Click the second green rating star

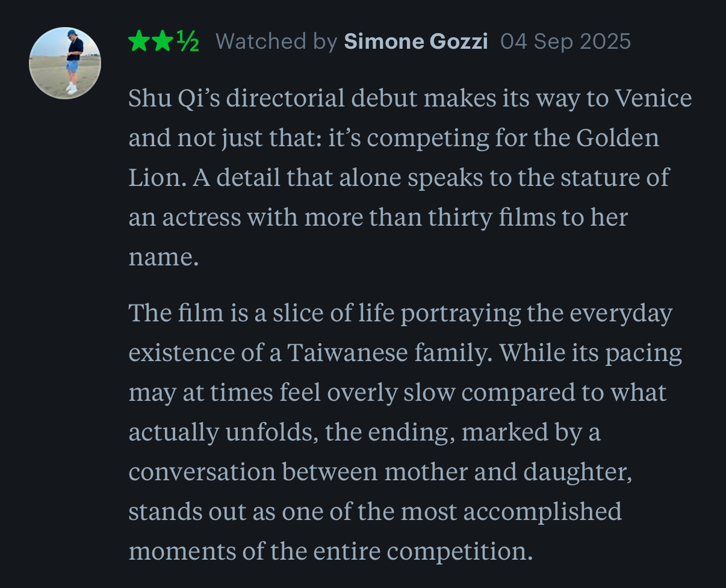point(161,42)
